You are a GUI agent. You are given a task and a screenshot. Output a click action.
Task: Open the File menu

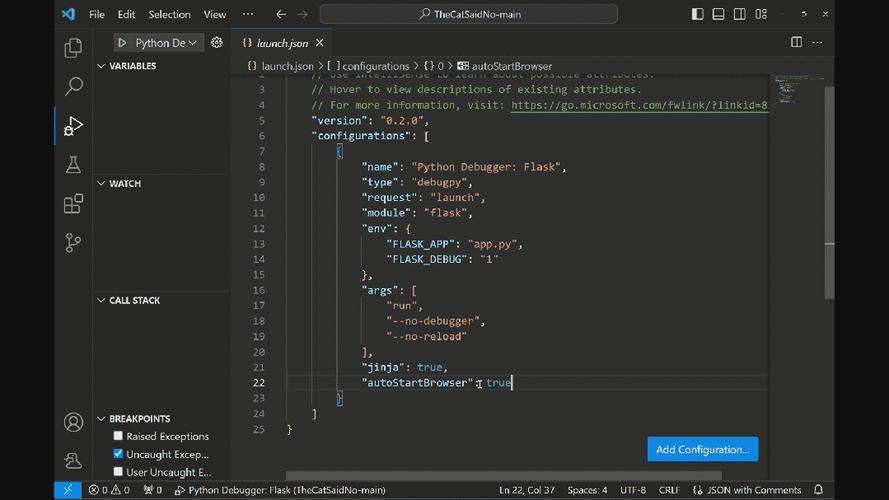pyautogui.click(x=96, y=14)
